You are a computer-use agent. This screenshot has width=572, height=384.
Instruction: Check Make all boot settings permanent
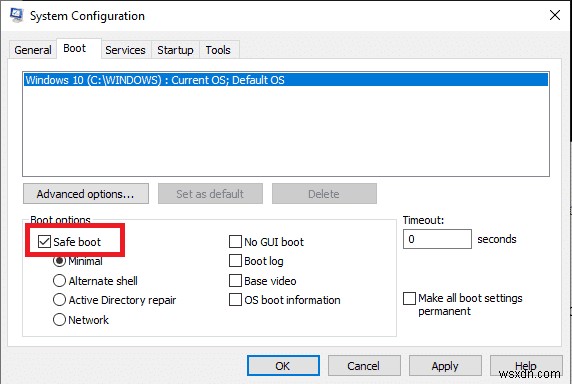point(409,298)
